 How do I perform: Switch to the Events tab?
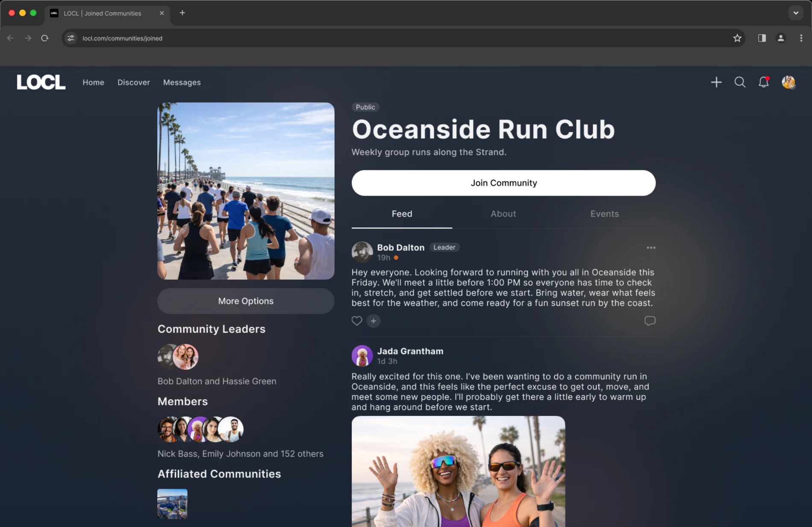605,214
